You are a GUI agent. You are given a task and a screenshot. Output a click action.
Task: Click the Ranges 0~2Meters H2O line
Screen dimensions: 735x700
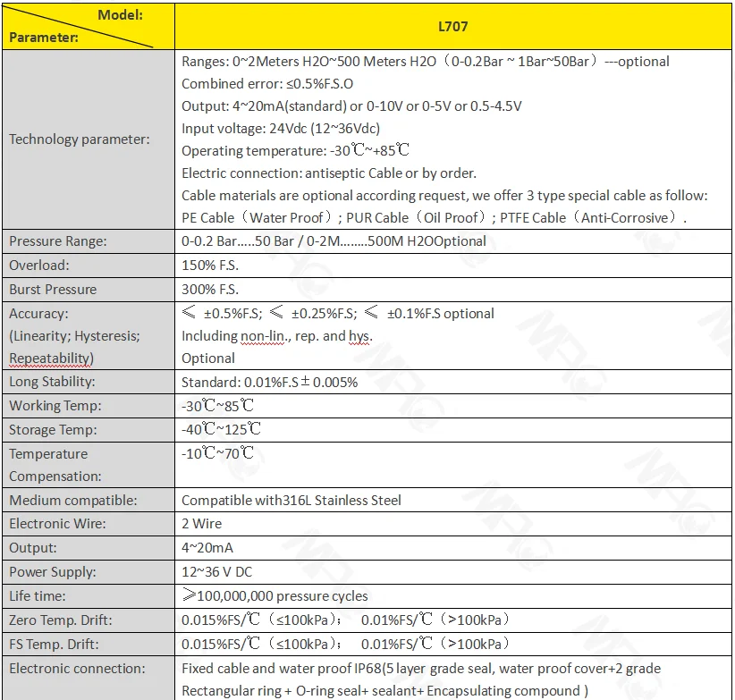[425, 62]
